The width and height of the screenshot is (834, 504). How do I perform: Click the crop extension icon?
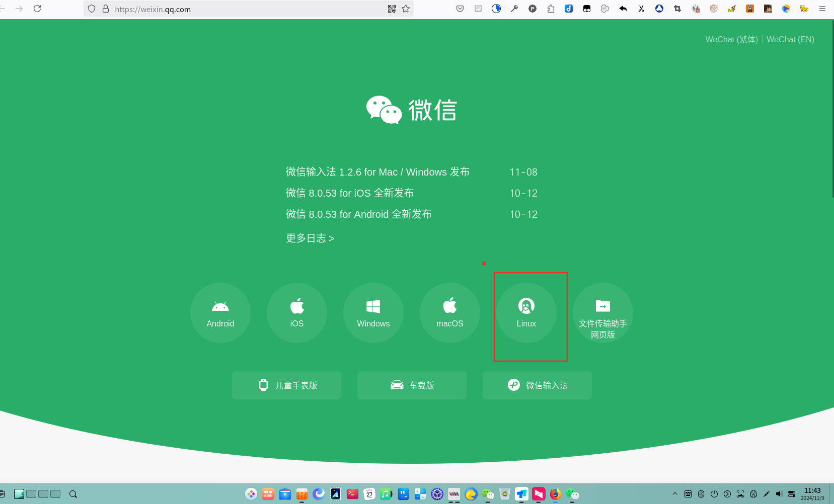677,9
